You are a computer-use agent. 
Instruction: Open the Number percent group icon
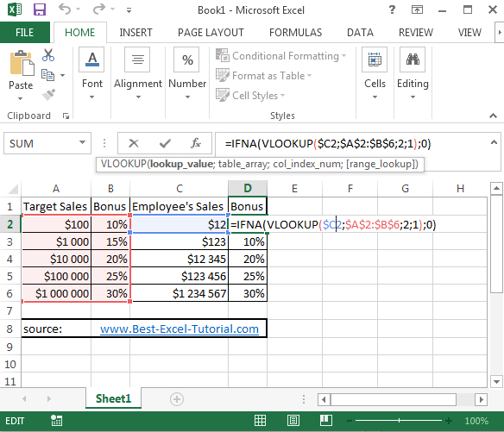187,59
